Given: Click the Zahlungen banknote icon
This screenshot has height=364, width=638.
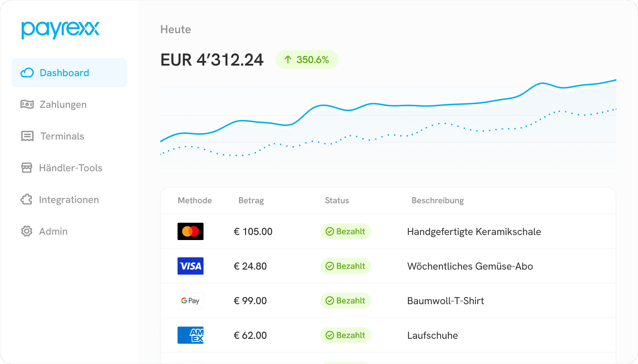Looking at the screenshot, I should pyautogui.click(x=27, y=105).
